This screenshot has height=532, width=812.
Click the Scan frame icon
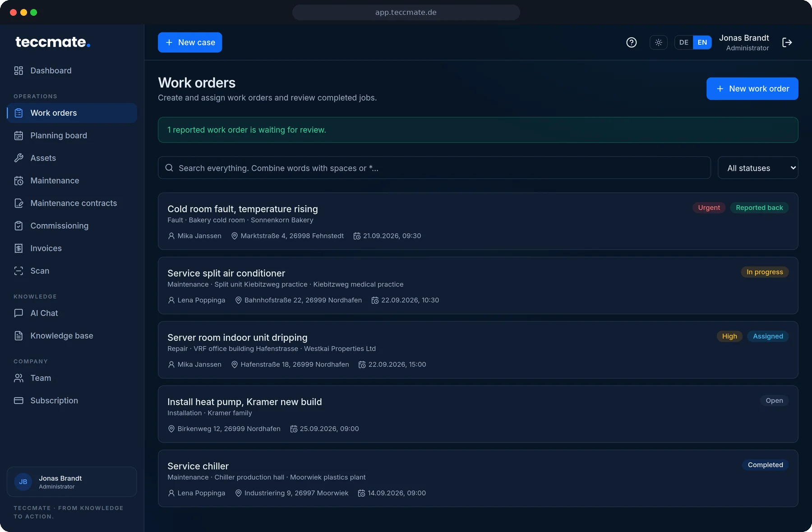coord(18,271)
